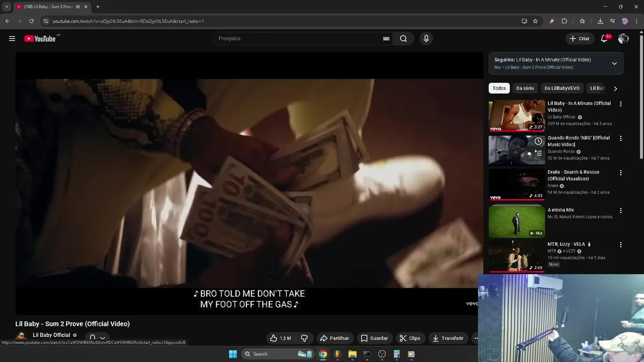Open the notifications bell
The width and height of the screenshot is (644, 362).
click(x=604, y=39)
